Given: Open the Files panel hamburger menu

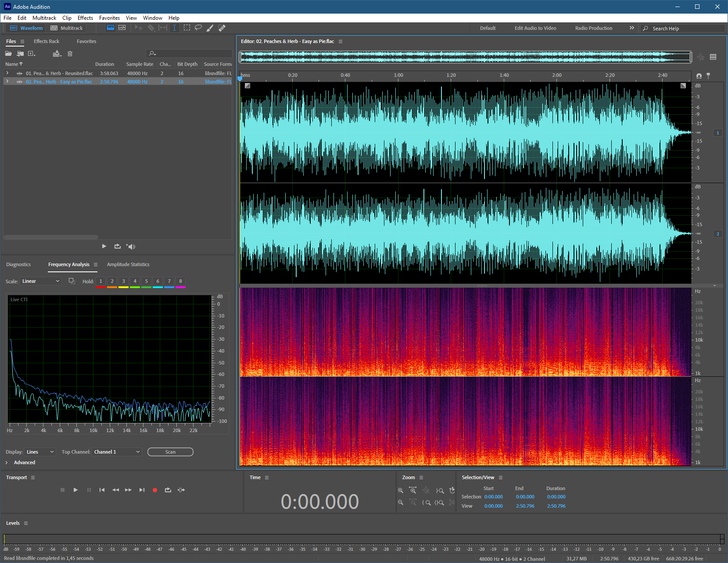Looking at the screenshot, I should click(x=22, y=41).
